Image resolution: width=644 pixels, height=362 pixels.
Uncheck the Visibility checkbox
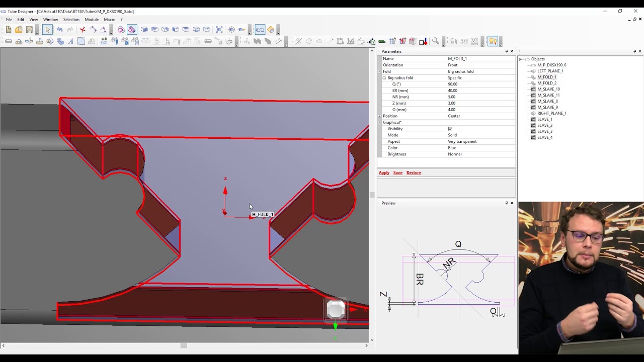click(450, 129)
